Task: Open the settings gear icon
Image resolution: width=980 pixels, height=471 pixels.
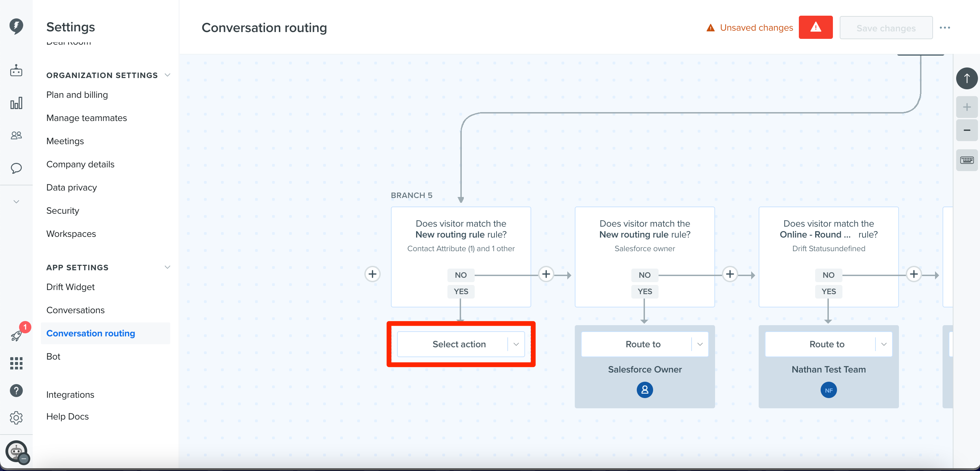Action: [x=16, y=418]
